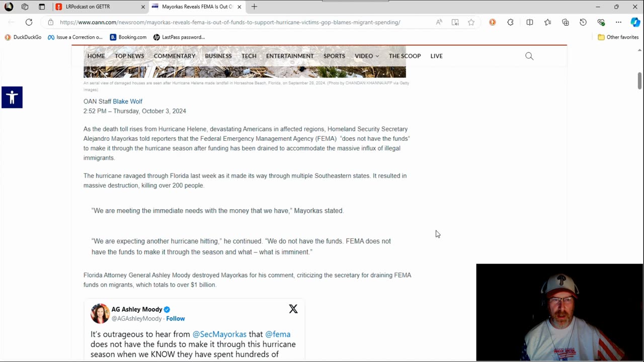Select the Mayorkas Reveals FEMA tab
644x362 pixels.
tap(196, 7)
